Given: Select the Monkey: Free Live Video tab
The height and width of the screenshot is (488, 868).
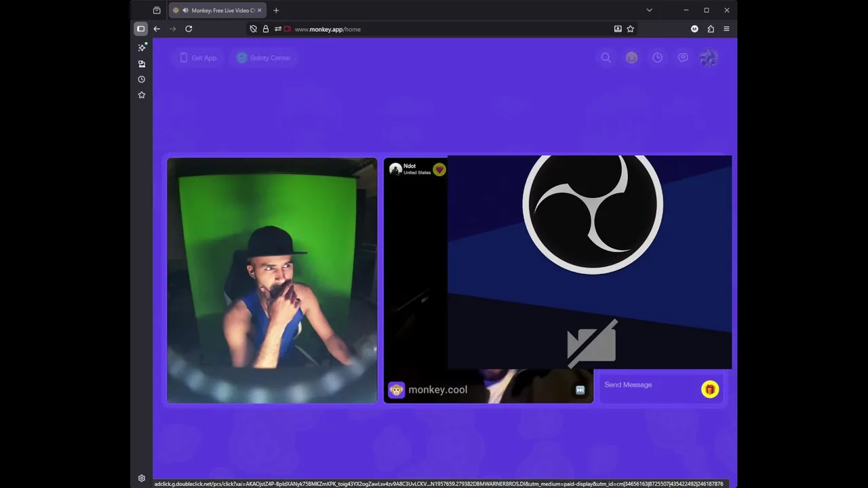Looking at the screenshot, I should click(x=217, y=10).
